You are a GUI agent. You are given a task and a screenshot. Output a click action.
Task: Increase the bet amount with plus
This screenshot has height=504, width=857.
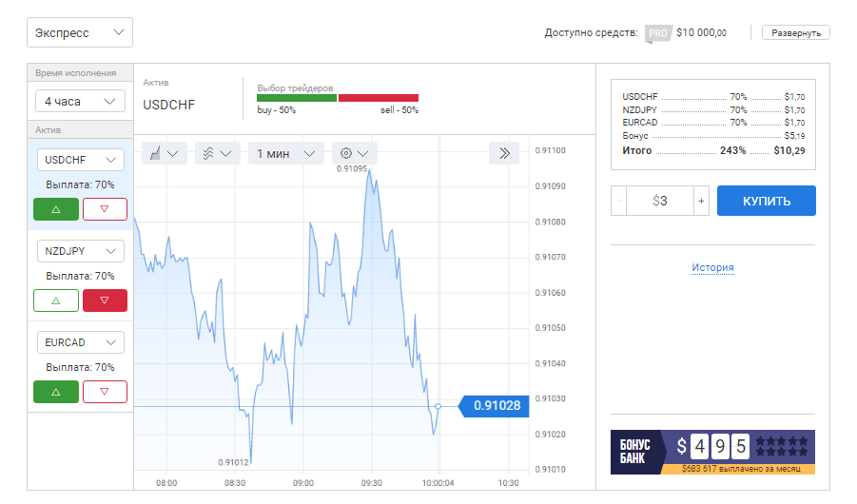click(701, 201)
